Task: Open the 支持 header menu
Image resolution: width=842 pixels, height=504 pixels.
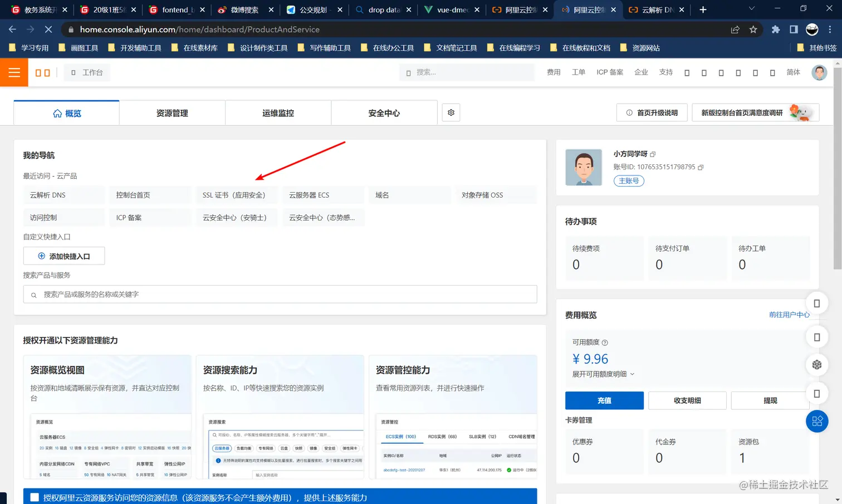Action: [x=666, y=72]
